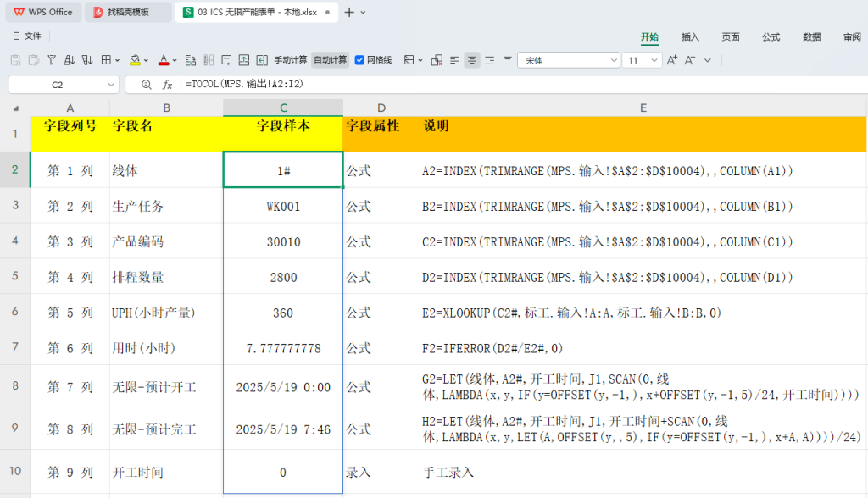Click the paste format clipboard icon
Image resolution: width=868 pixels, height=498 pixels.
(34, 60)
